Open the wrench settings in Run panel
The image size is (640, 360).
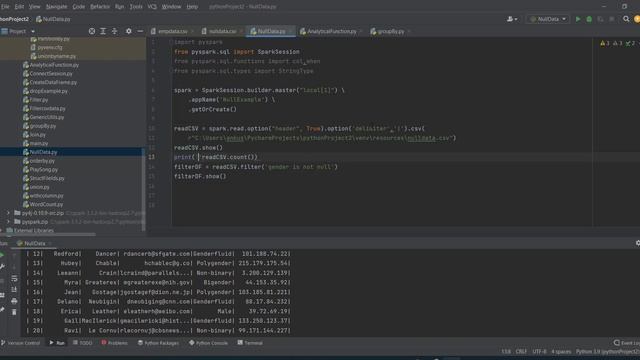pyautogui.click(x=2, y=267)
